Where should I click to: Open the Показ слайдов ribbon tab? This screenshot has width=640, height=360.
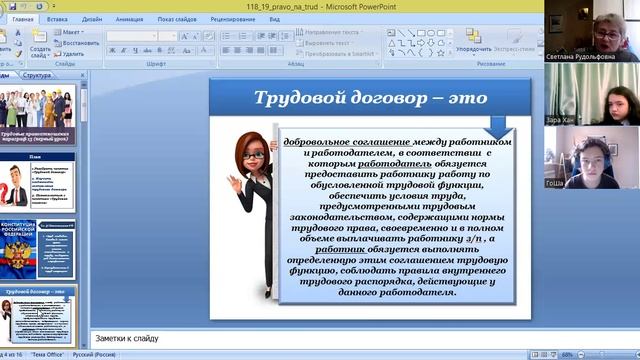(x=177, y=19)
